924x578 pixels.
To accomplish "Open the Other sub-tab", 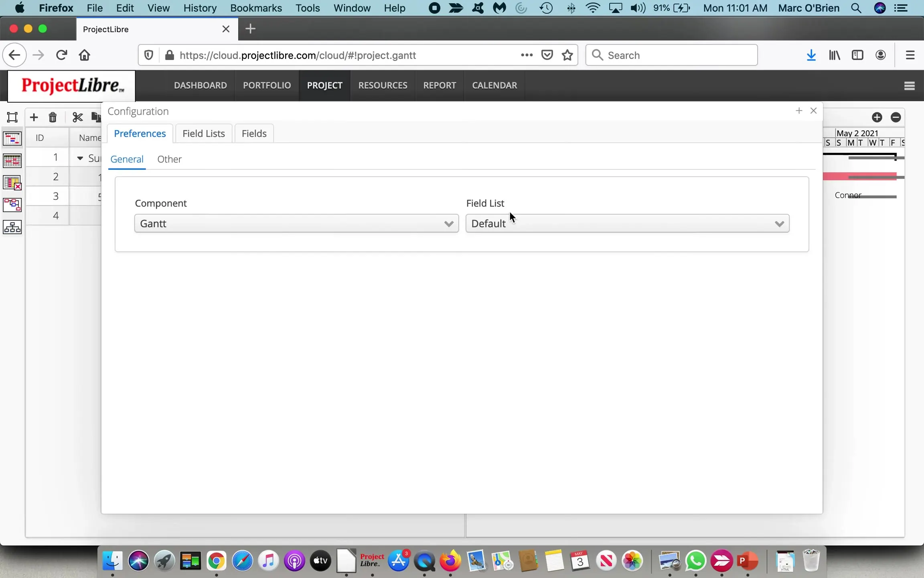I will pos(169,159).
